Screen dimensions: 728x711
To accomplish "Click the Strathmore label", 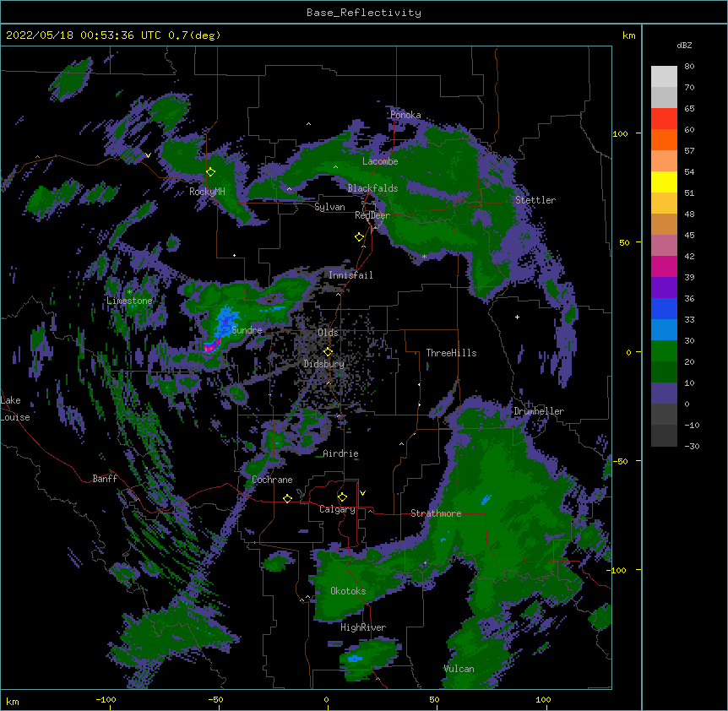I will pyautogui.click(x=436, y=513).
